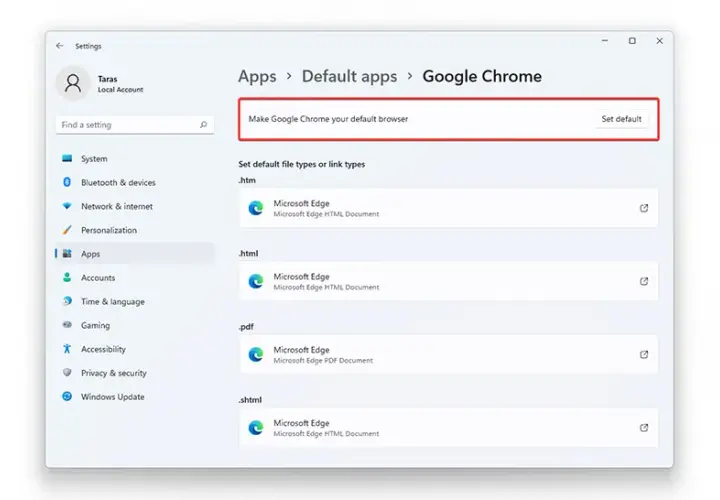
Task: Click the 'Microsoft Edge PDF Document' text
Action: coord(323,360)
